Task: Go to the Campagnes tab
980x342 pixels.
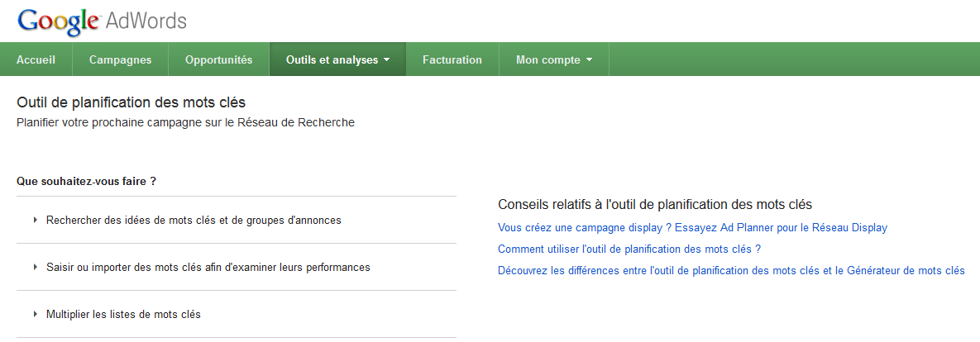Action: point(120,59)
